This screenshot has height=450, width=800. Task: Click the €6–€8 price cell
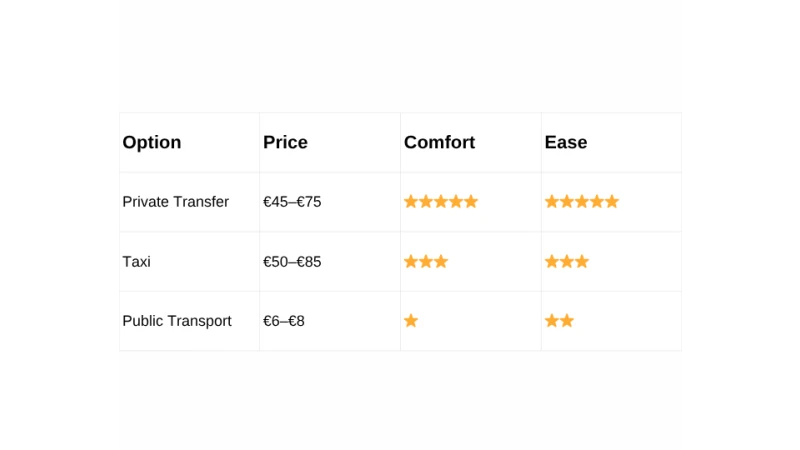pyautogui.click(x=284, y=321)
